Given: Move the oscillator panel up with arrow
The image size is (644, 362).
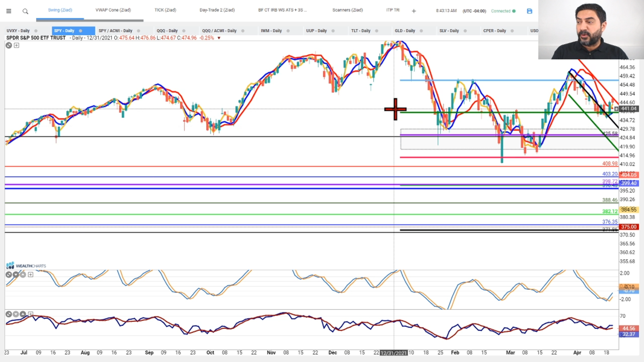Looking at the screenshot, I should [x=23, y=275].
